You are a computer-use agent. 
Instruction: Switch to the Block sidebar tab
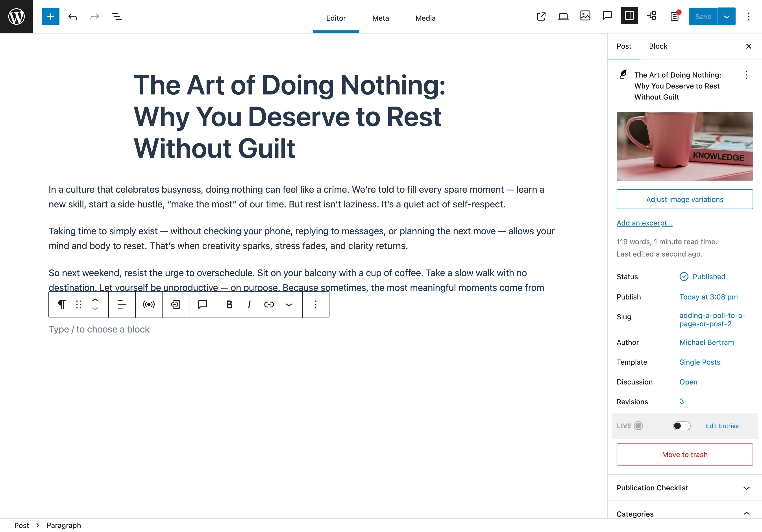pyautogui.click(x=658, y=46)
